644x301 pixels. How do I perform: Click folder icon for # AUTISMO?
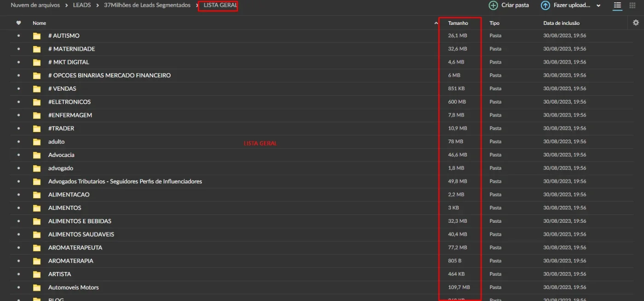pos(37,36)
